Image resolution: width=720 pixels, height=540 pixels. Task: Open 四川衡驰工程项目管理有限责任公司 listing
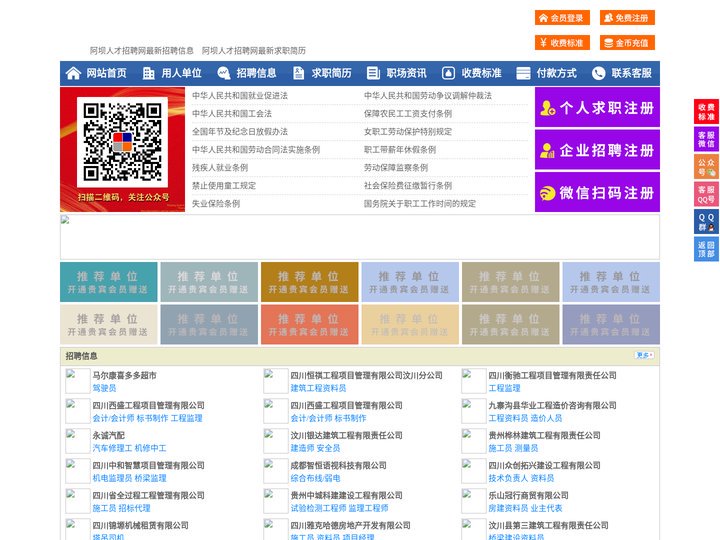[x=552, y=375]
